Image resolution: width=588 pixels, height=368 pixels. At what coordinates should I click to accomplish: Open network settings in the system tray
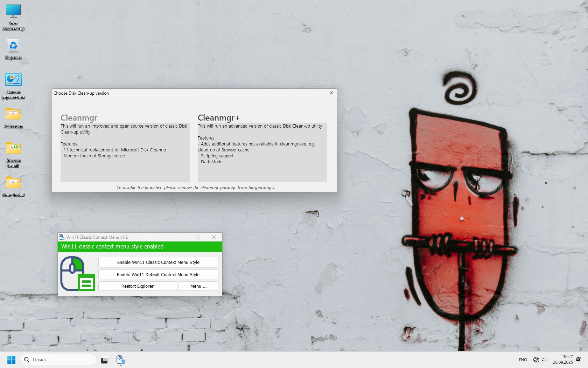536,360
